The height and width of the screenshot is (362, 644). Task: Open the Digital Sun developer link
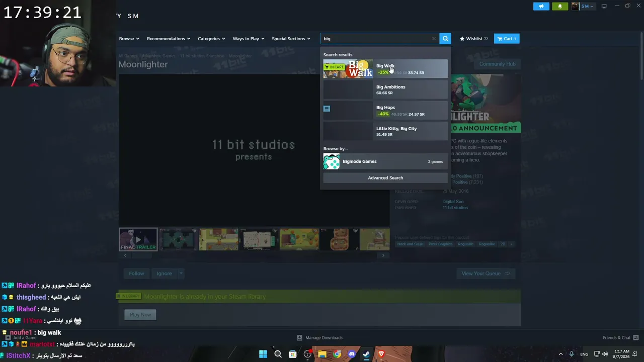[453, 202]
